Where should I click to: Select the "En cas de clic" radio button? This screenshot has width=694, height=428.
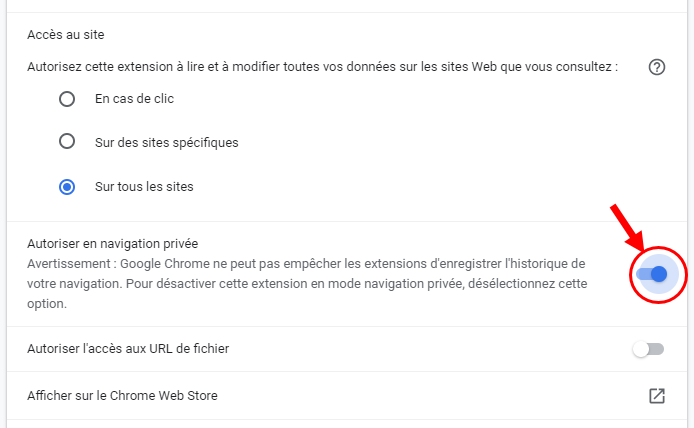coord(67,99)
